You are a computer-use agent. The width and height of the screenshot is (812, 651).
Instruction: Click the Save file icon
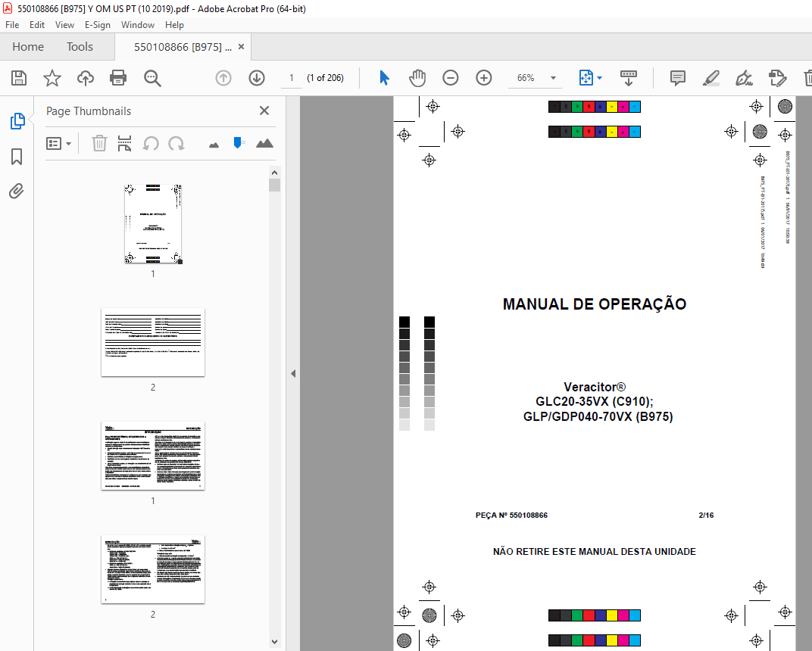click(x=19, y=78)
